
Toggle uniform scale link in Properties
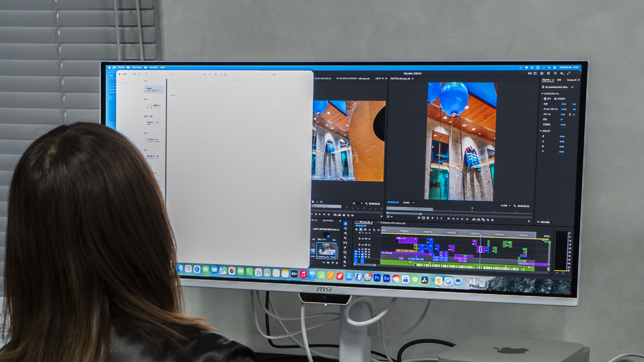(570, 115)
